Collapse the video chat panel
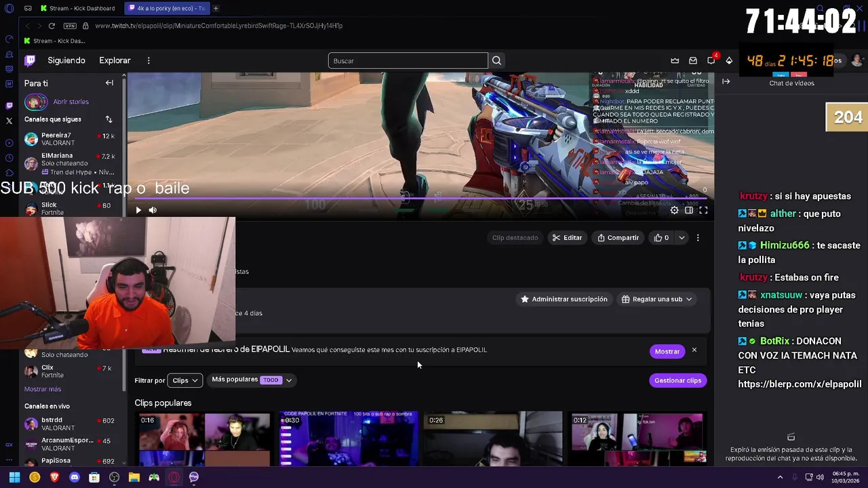Image resolution: width=868 pixels, height=488 pixels. point(726,81)
